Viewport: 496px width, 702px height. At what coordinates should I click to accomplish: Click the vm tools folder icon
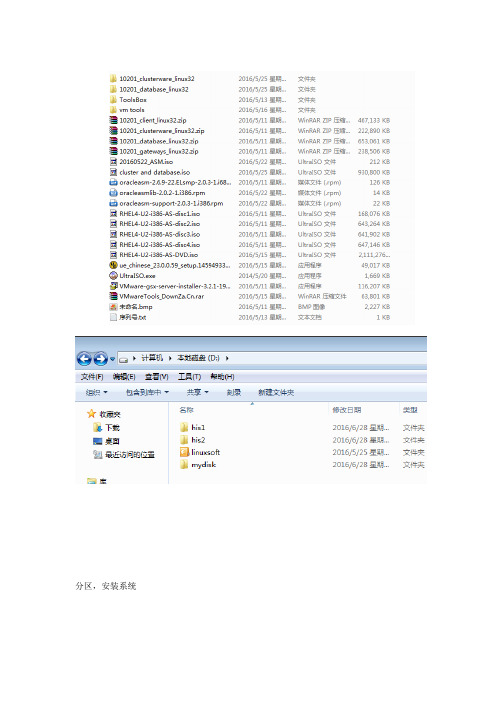113,110
